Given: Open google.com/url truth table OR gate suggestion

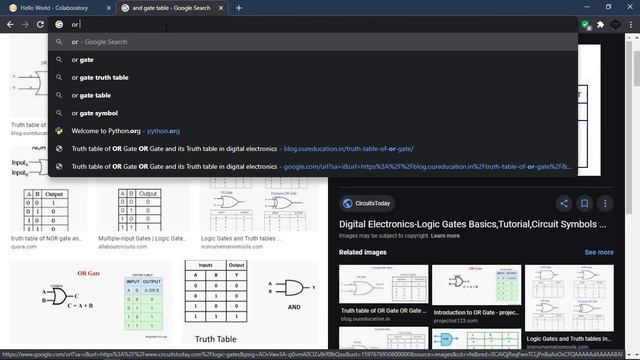Looking at the screenshot, I should tap(313, 167).
